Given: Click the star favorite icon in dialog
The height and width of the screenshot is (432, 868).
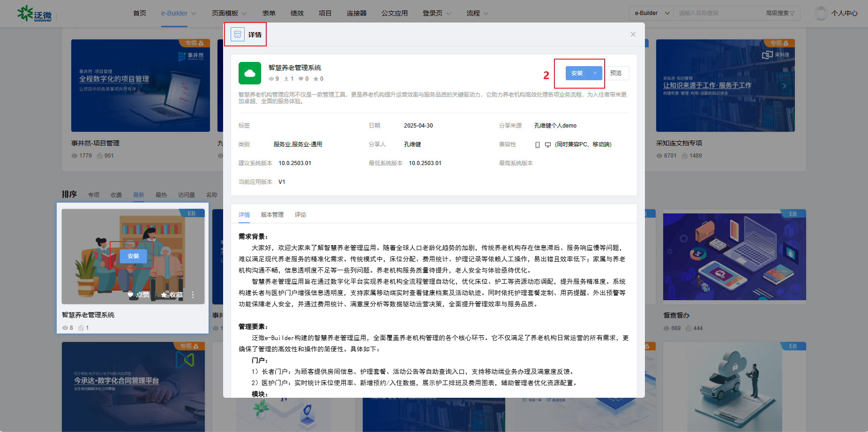Looking at the screenshot, I should [x=316, y=79].
